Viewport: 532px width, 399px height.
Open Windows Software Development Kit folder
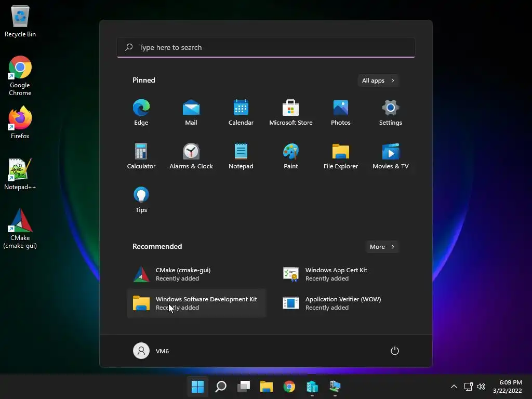196,303
